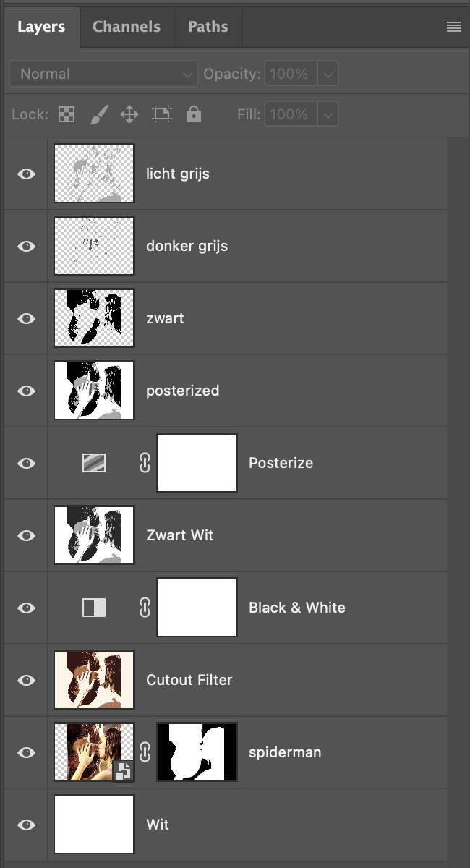Switch to the Channels tab
The height and width of the screenshot is (868, 470).
pyautogui.click(x=127, y=27)
